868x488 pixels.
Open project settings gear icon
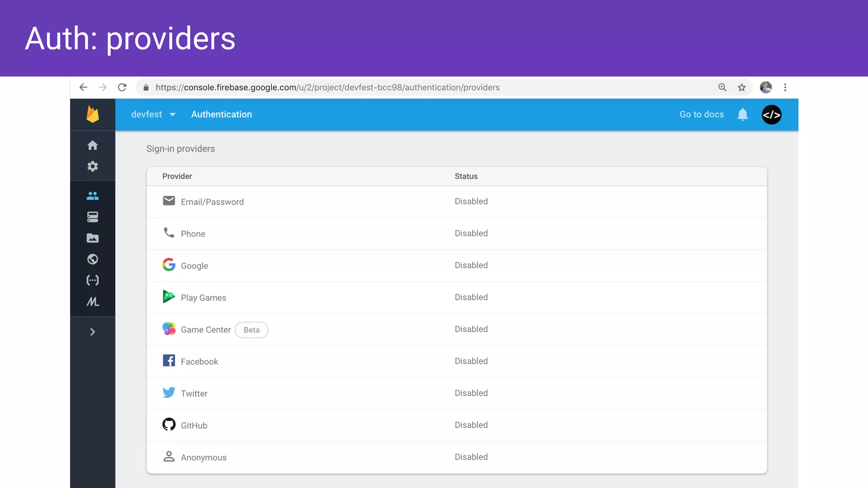tap(92, 166)
